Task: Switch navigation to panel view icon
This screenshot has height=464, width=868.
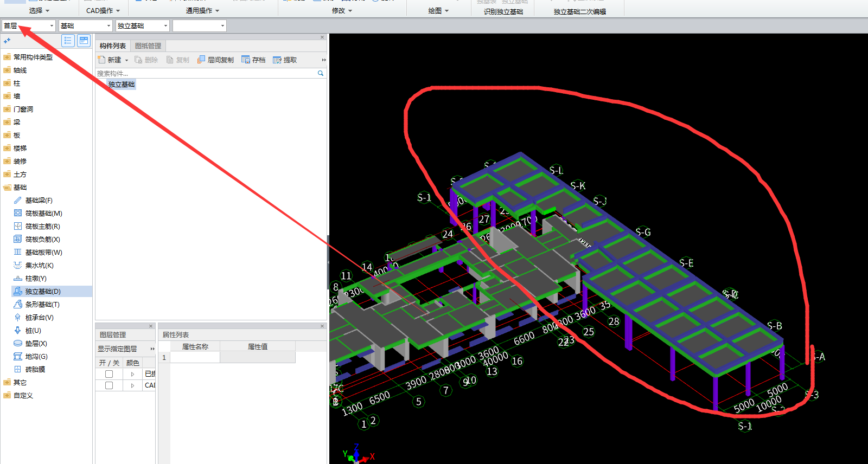Action: (x=84, y=41)
